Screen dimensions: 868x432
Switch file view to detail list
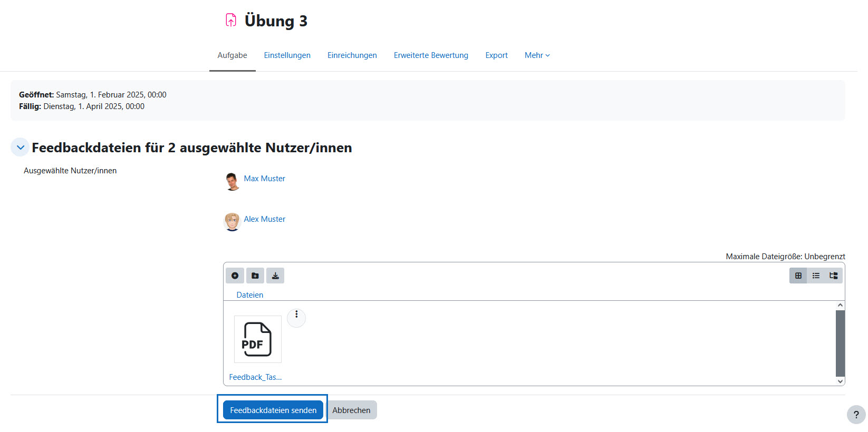tap(816, 276)
